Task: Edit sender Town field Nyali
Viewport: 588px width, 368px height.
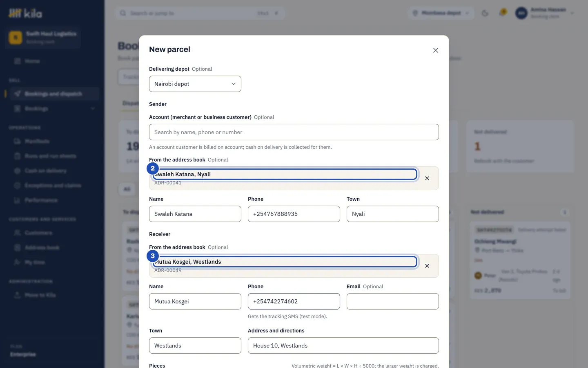Action: (x=393, y=214)
